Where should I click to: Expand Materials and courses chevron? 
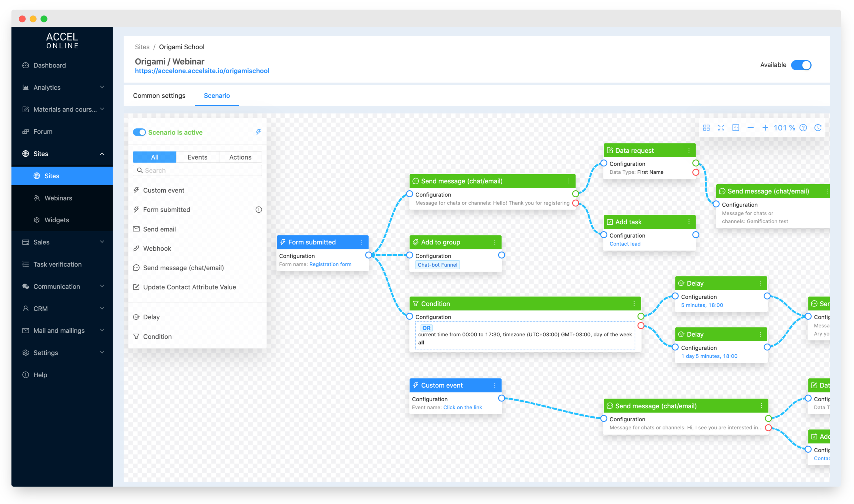(102, 109)
